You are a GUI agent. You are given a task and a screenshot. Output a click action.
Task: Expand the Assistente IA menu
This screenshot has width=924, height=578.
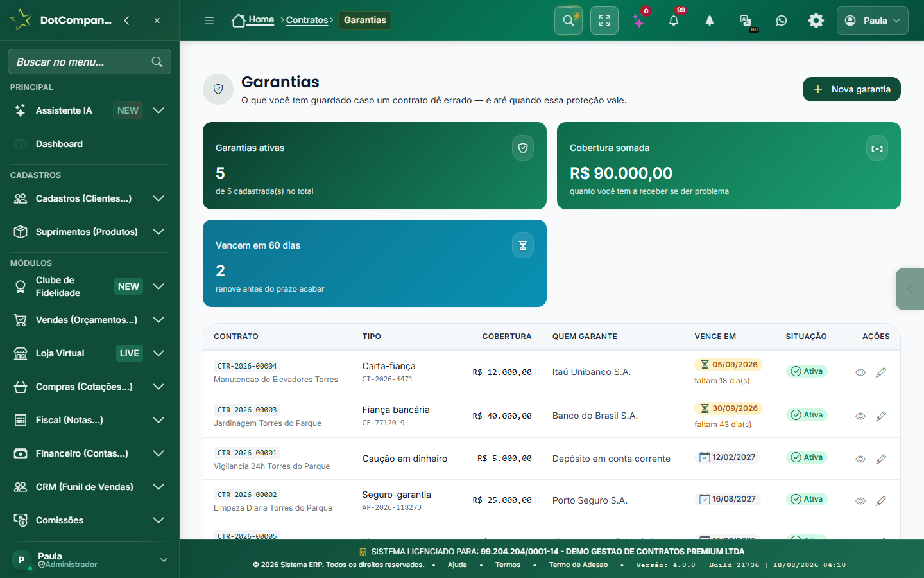click(89, 110)
